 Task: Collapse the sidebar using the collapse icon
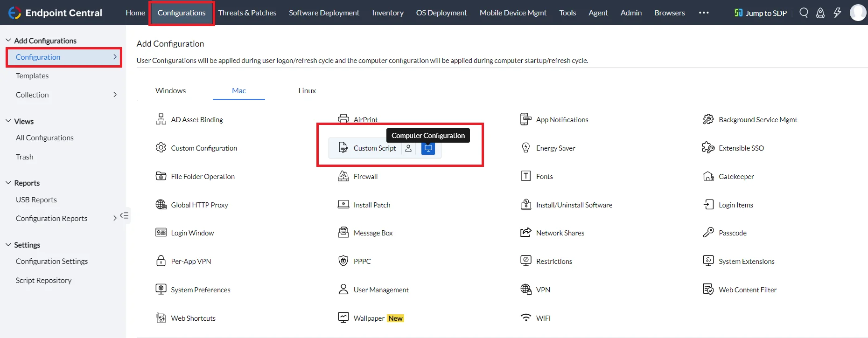[x=124, y=215]
